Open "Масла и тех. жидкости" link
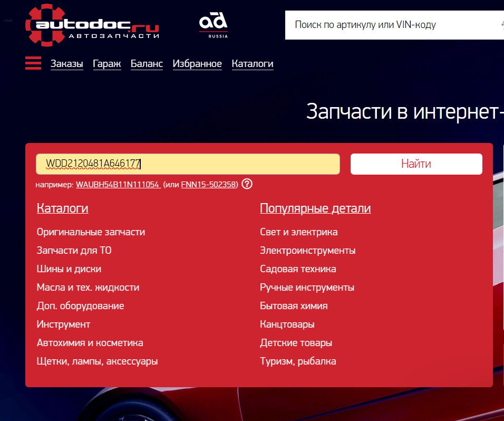 pos(88,287)
